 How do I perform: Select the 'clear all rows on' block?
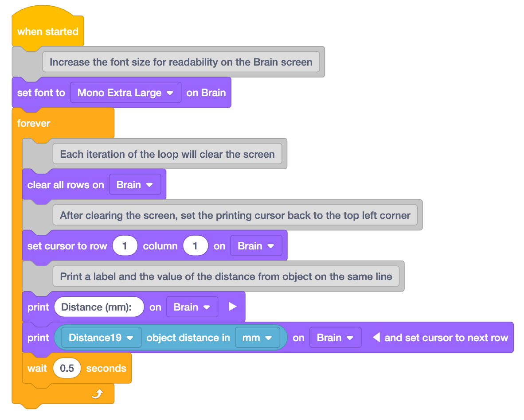click(x=65, y=185)
